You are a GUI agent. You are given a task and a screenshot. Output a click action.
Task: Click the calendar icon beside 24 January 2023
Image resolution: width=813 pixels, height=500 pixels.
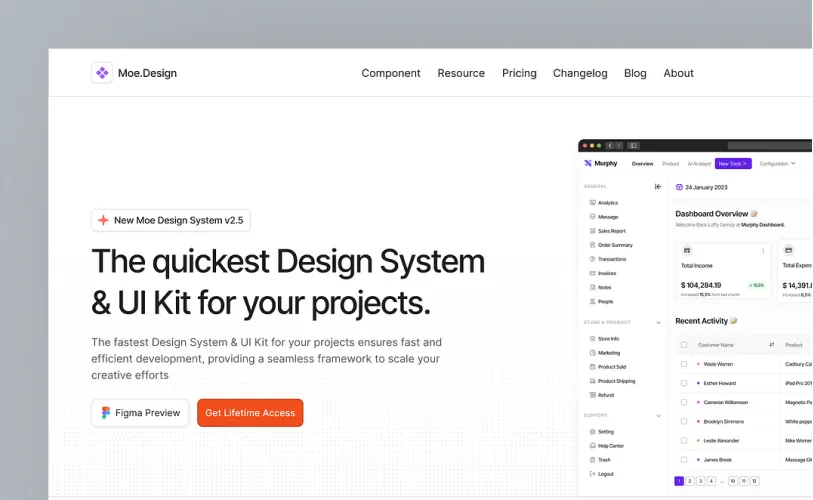(x=680, y=187)
